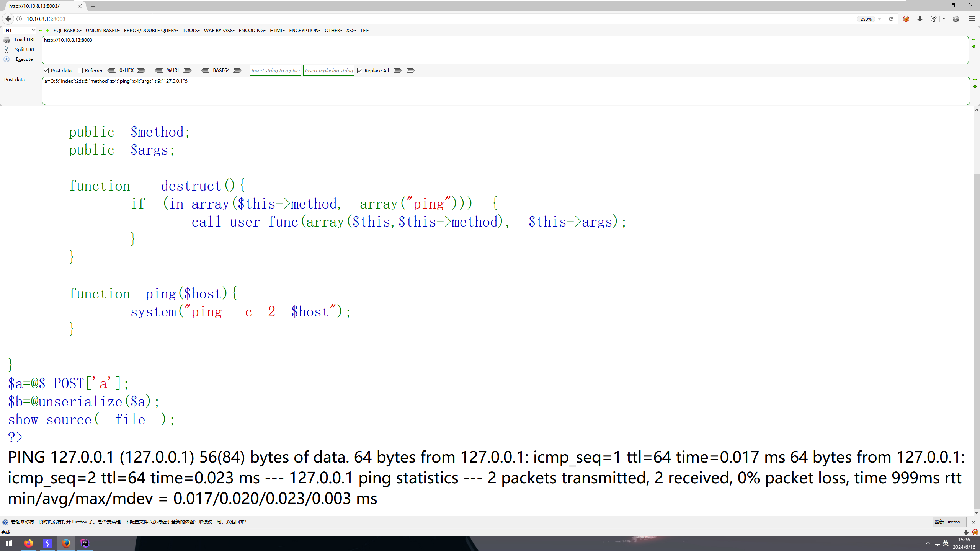Click the cookie manager icon
The height and width of the screenshot is (551, 980).
tap(933, 19)
